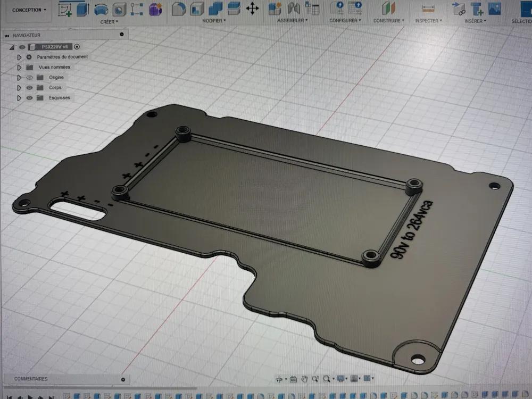This screenshot has width=532, height=399.
Task: Open the Créer menu
Action: [x=109, y=22]
